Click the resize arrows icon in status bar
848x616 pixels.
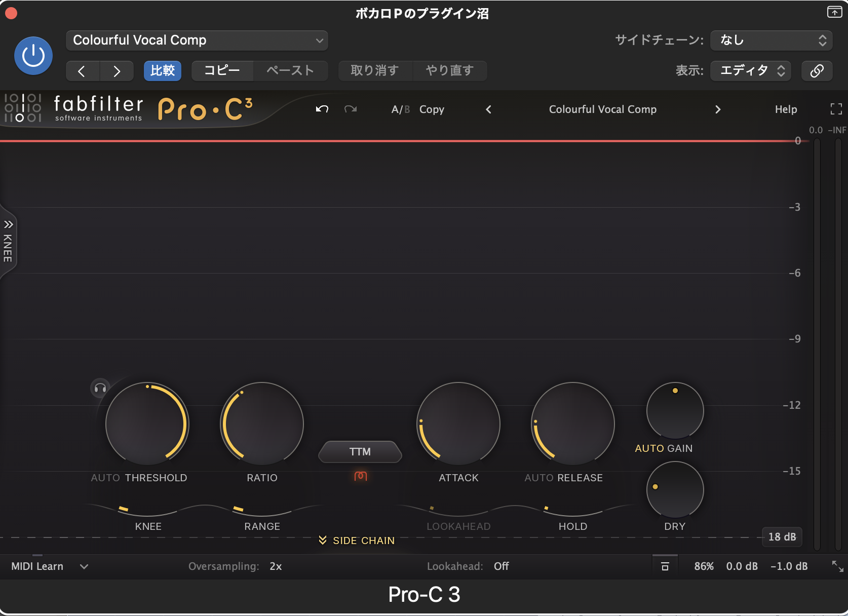point(838,566)
